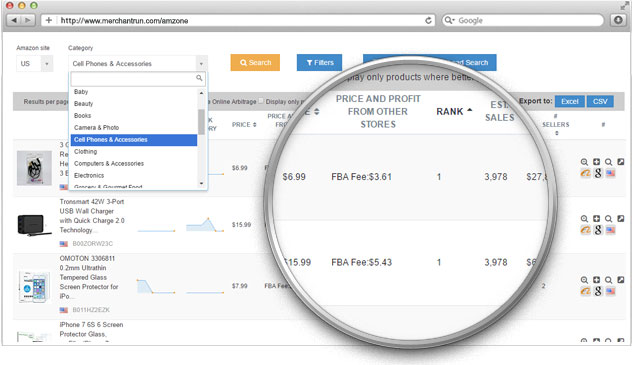Viewport: 635px width, 365px height.
Task: Open external-link arrow icon in $6.99 product row
Action: click(x=621, y=162)
